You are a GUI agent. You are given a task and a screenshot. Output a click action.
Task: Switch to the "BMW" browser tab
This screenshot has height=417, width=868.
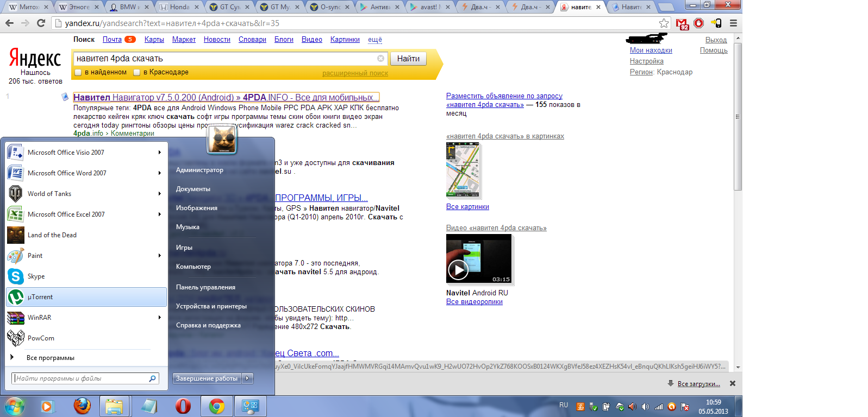129,7
